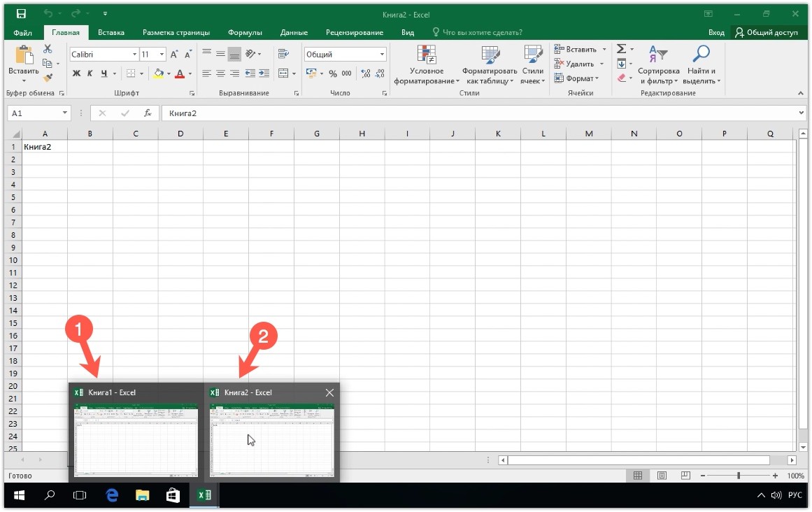Image resolution: width=812 pixels, height=512 pixels.
Task: Increase decimal places
Action: tap(366, 73)
